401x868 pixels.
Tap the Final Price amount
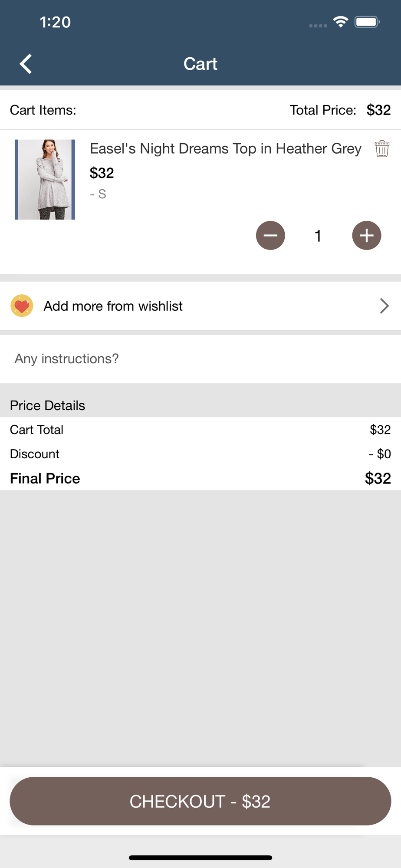tap(378, 478)
